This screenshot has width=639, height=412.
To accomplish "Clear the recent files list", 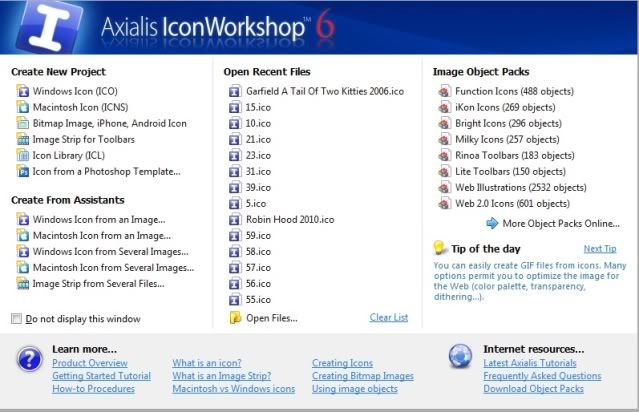I will (388, 317).
